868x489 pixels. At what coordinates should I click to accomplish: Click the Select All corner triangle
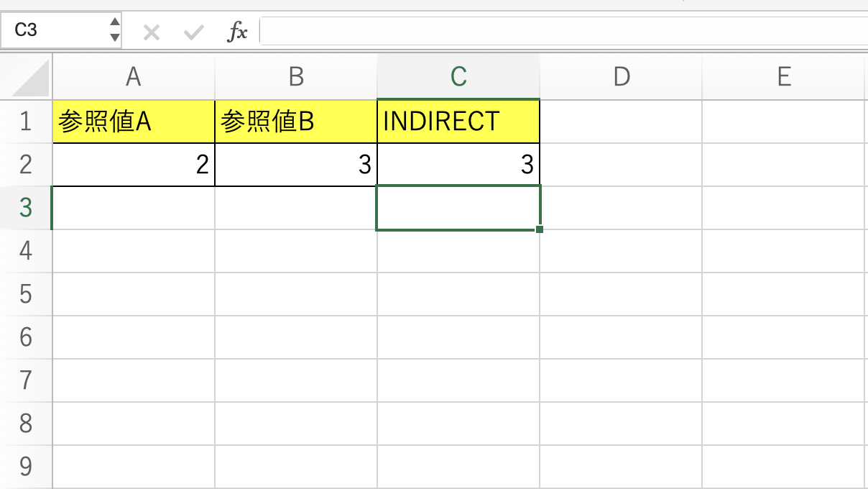[27, 76]
